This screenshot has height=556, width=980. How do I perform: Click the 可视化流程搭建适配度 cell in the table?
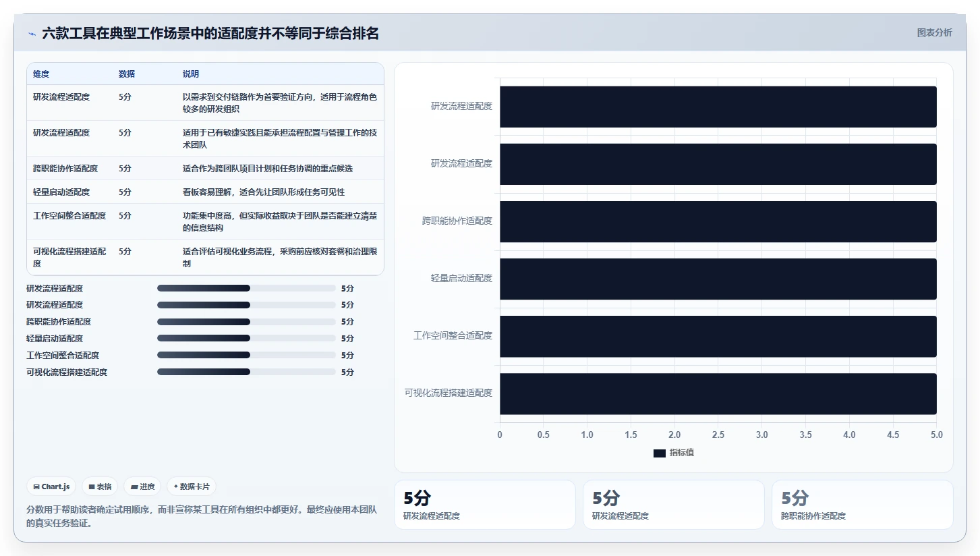(x=69, y=258)
